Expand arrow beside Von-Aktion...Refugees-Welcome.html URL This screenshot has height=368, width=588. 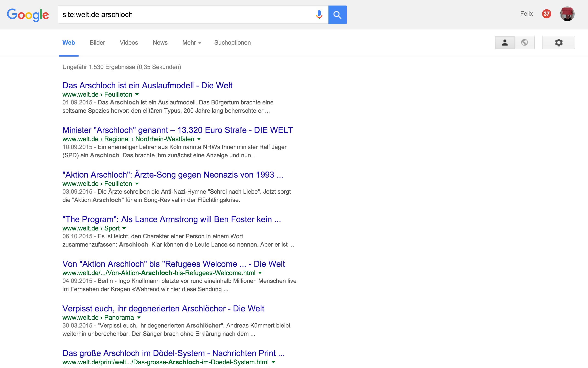click(260, 273)
